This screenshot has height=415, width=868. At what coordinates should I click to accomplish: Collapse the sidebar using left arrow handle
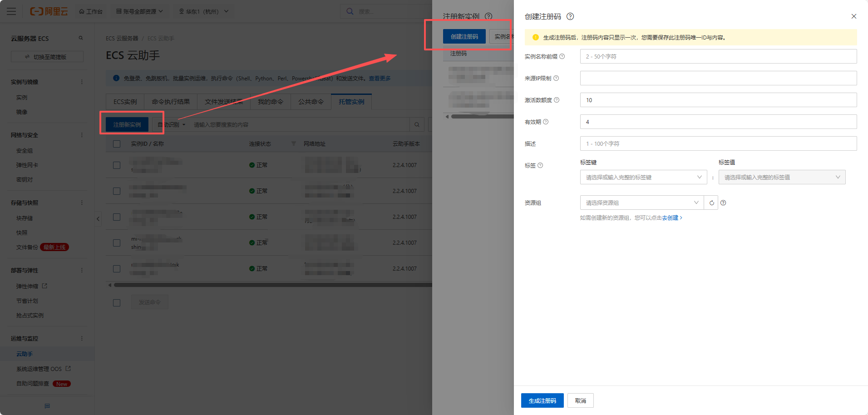(x=98, y=219)
